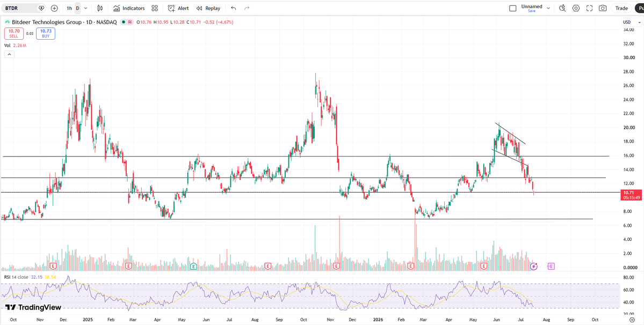This screenshot has width=644, height=325.
Task: Click the earnings E marker near November 2025
Action: pyautogui.click(x=336, y=267)
